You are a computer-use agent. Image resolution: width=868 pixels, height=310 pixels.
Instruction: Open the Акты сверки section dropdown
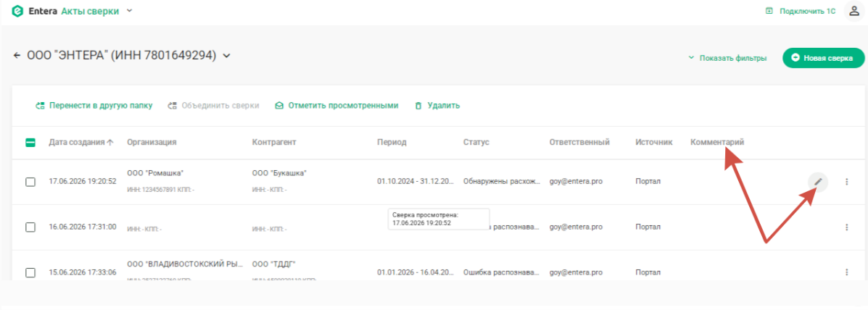click(130, 10)
